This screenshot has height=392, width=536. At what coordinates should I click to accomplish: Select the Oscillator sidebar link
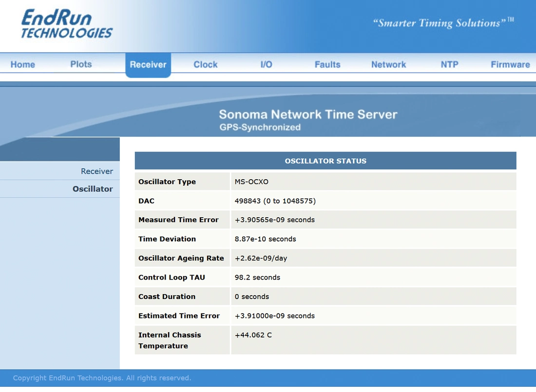(x=93, y=189)
